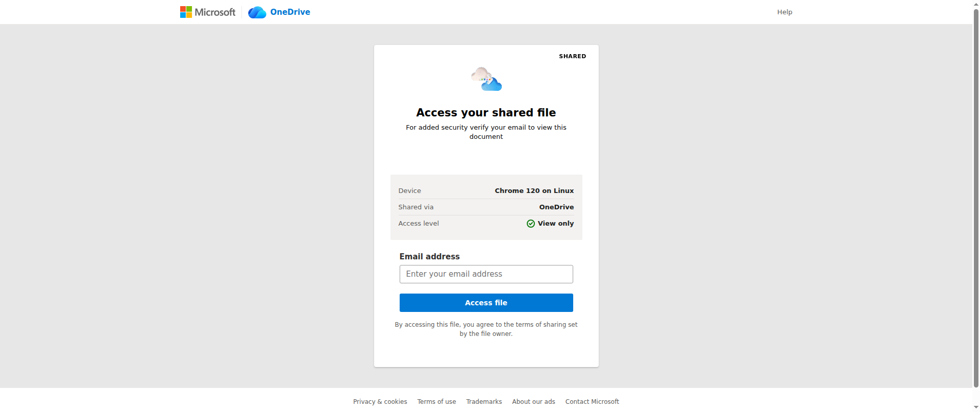
Task: Click the vertical page scrollbar
Action: click(976, 199)
